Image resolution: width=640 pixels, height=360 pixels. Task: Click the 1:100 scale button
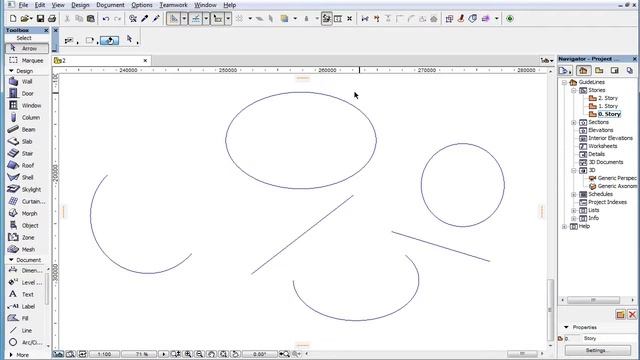[104, 354]
